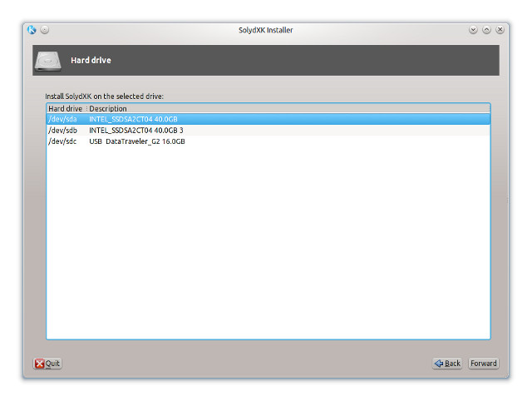
Task: Click the KDE window menu icon
Action: [32, 30]
